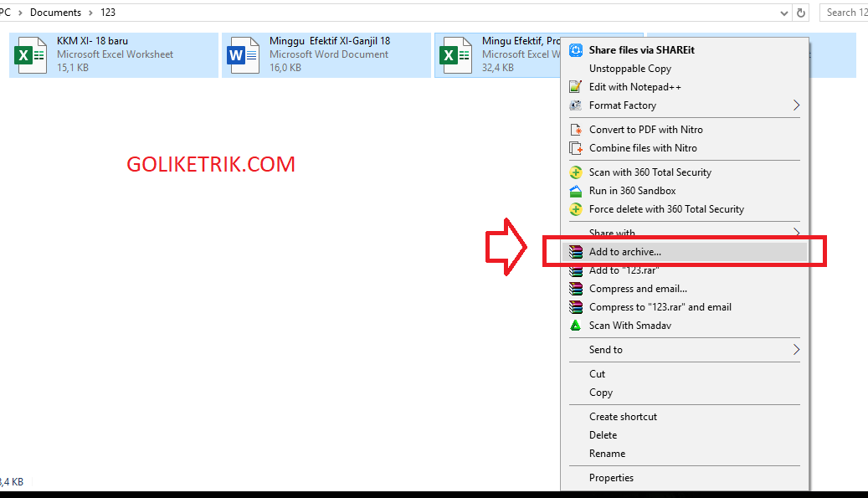Select Compress and email... entry
Image resolution: width=868 pixels, height=498 pixels.
(x=684, y=289)
